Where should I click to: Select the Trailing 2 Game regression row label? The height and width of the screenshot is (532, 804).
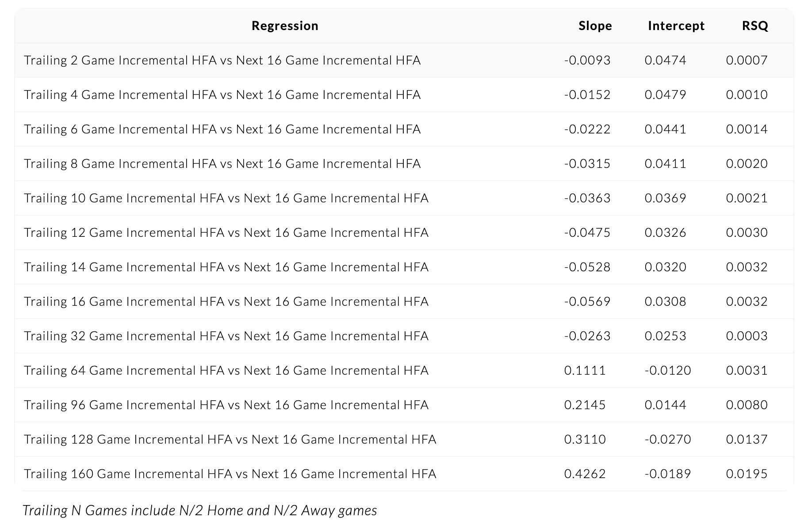click(222, 60)
